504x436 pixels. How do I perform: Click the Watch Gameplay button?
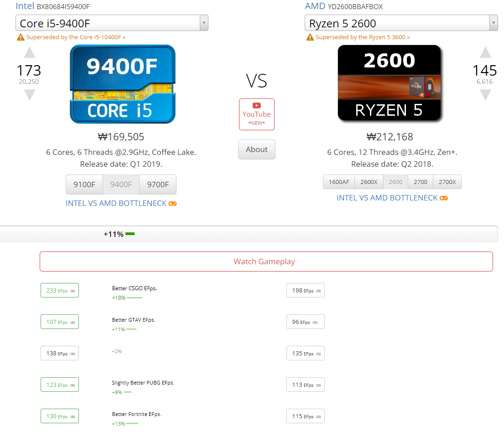click(266, 262)
